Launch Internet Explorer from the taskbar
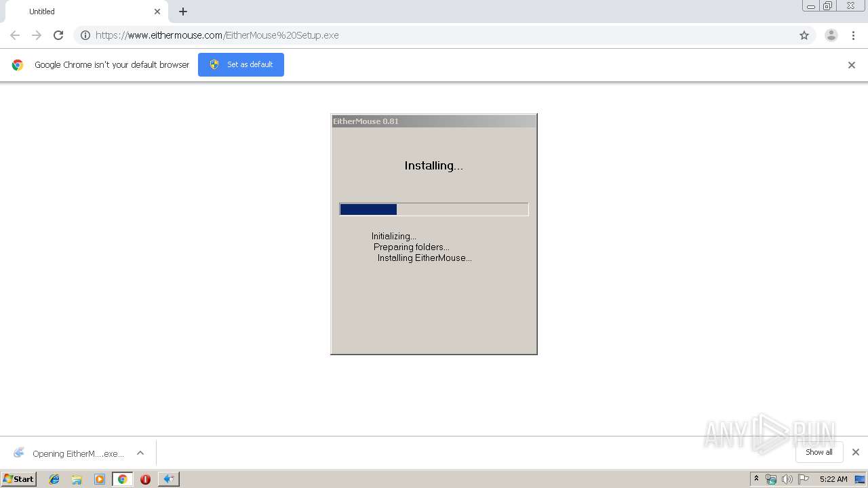 tap(54, 479)
